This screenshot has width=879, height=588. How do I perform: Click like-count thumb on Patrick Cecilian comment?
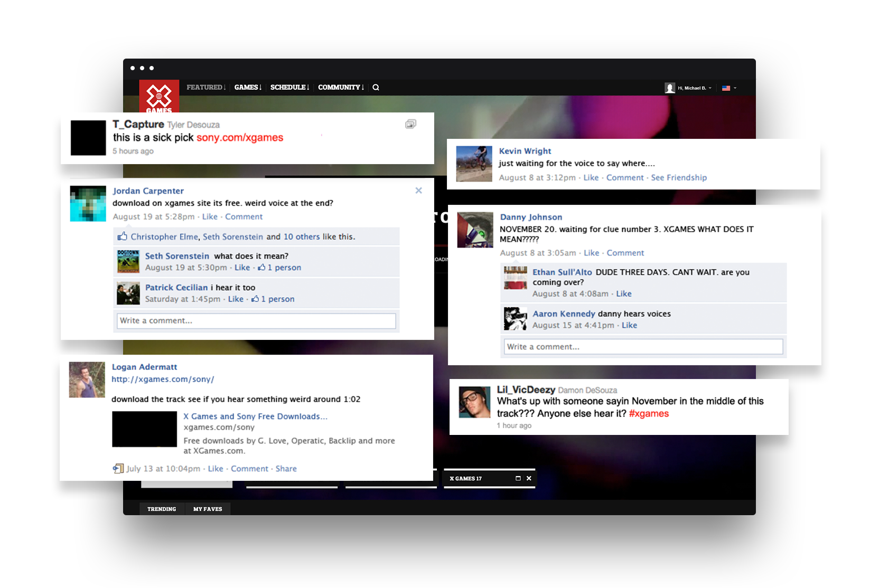coord(255,299)
